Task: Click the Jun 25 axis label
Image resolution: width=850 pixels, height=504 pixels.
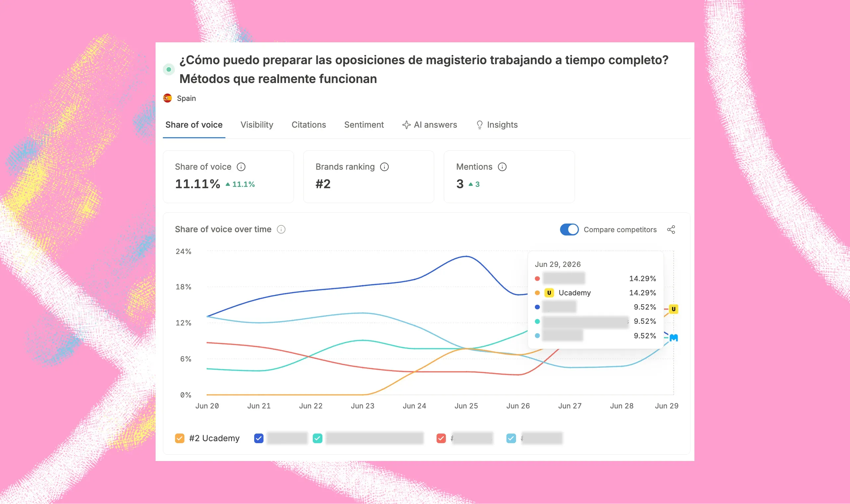Action: tap(466, 406)
